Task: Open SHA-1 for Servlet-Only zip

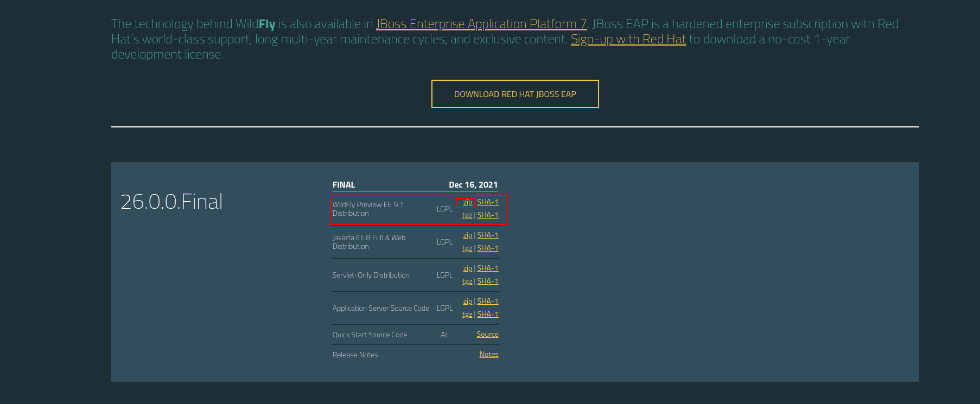Action: (x=488, y=268)
